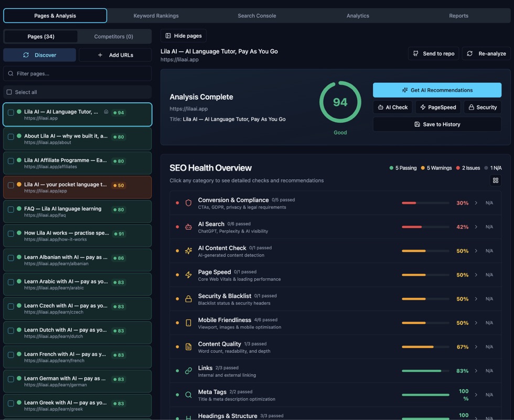Click the orange status dot on pocket language row
The image size is (514, 420).
coord(19,184)
